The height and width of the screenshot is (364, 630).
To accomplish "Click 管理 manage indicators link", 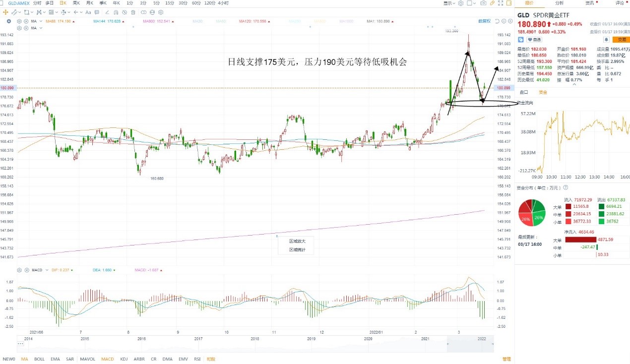I will tap(506, 359).
